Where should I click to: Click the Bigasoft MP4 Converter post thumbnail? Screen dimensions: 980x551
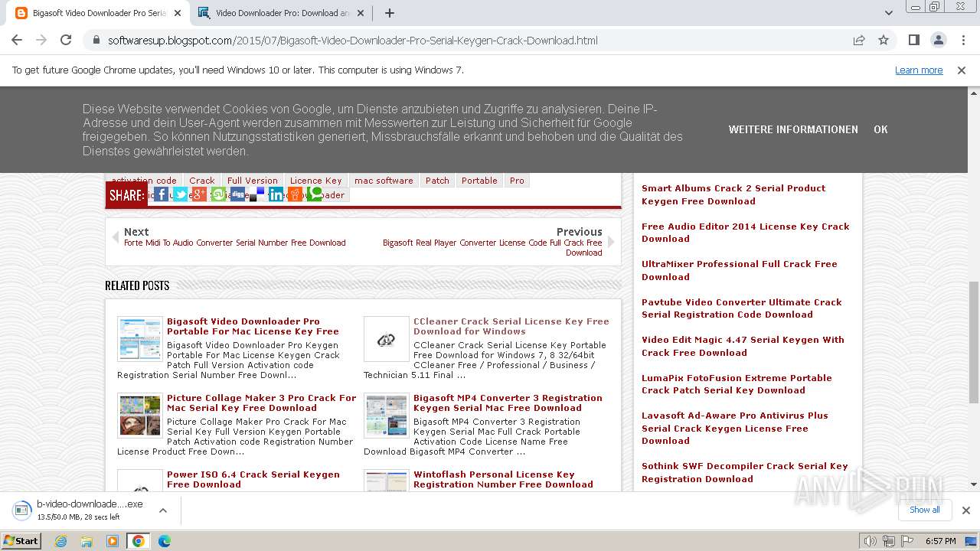click(x=387, y=416)
